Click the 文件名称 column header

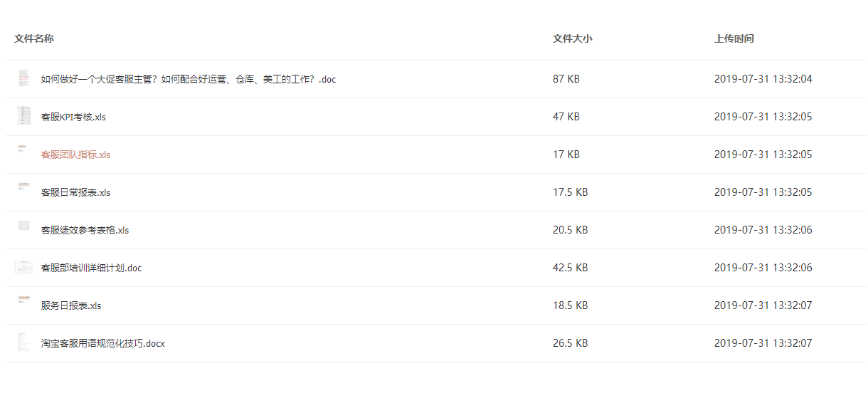[34, 38]
